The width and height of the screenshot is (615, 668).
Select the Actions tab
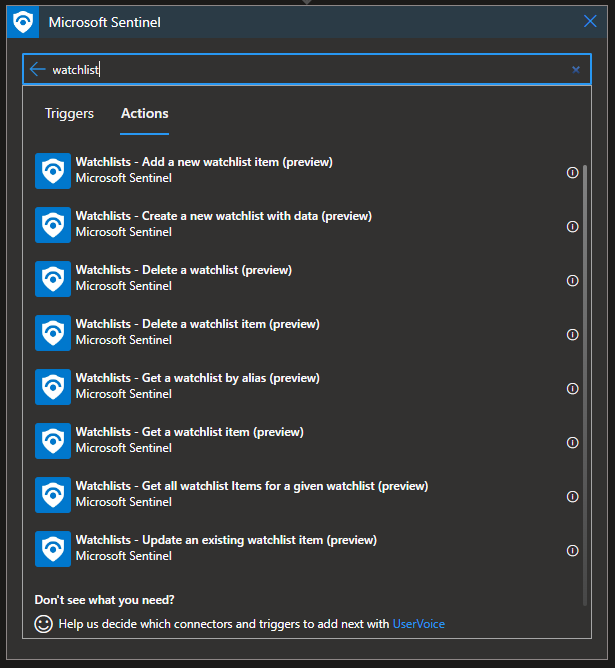point(144,113)
